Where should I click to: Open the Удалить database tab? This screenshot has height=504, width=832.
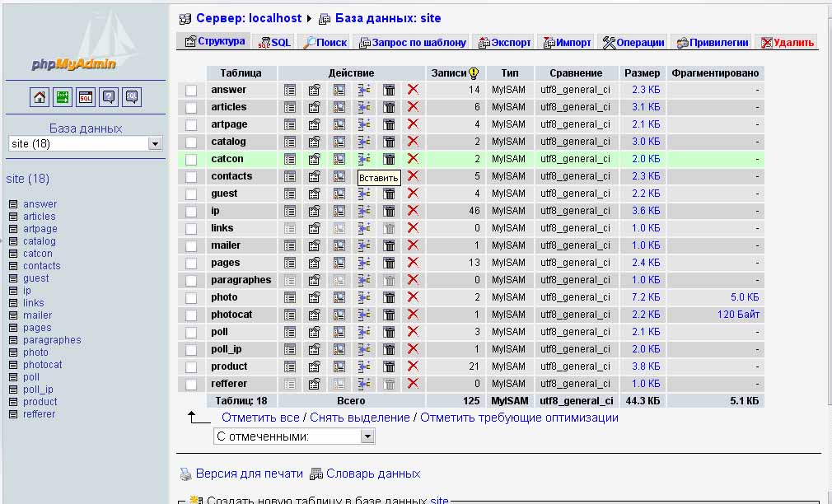tap(788, 43)
